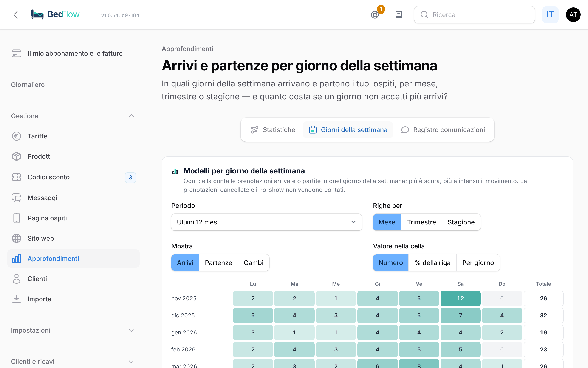Set cell value to % della riga
Screen dimensions: 588x368
pos(432,263)
